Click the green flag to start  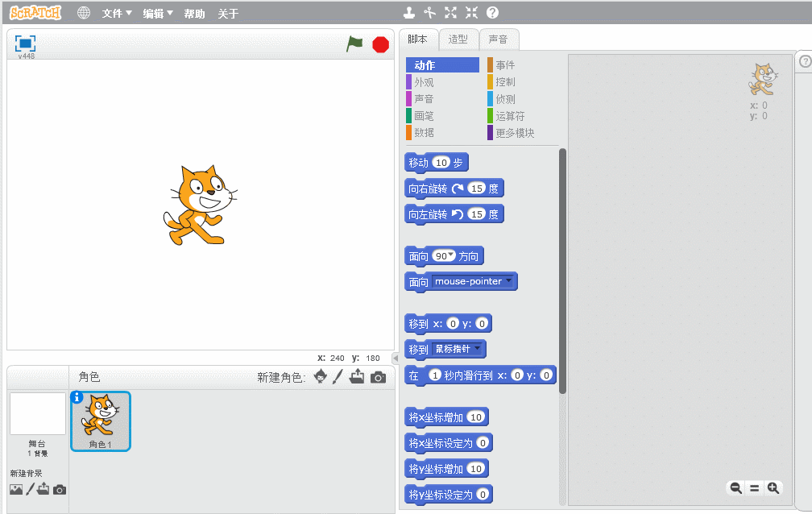354,44
